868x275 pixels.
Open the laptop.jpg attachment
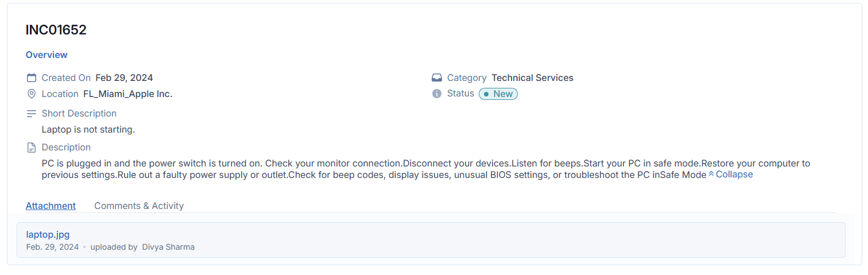click(48, 234)
